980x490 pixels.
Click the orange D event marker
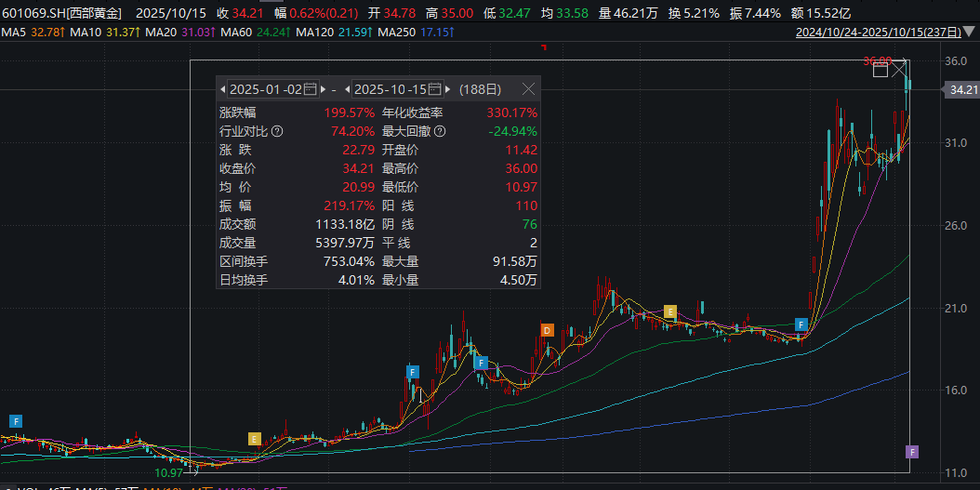tap(547, 330)
